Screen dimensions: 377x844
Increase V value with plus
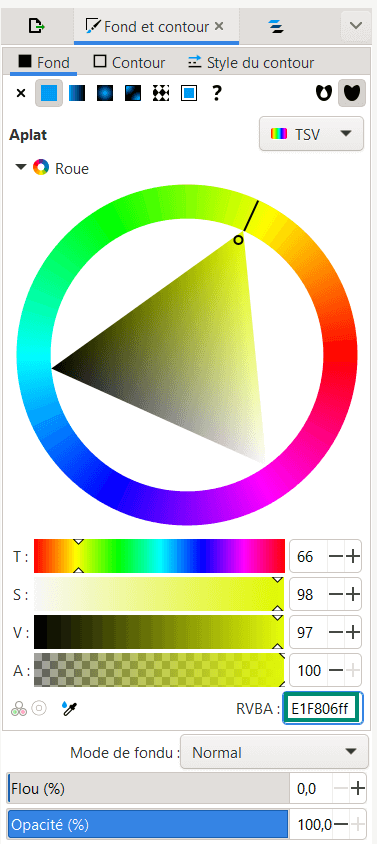(x=353, y=632)
